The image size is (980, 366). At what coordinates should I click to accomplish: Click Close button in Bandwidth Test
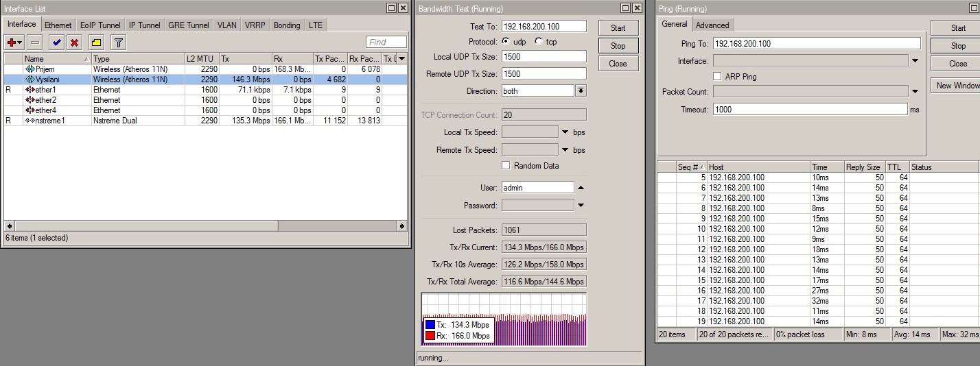point(618,64)
